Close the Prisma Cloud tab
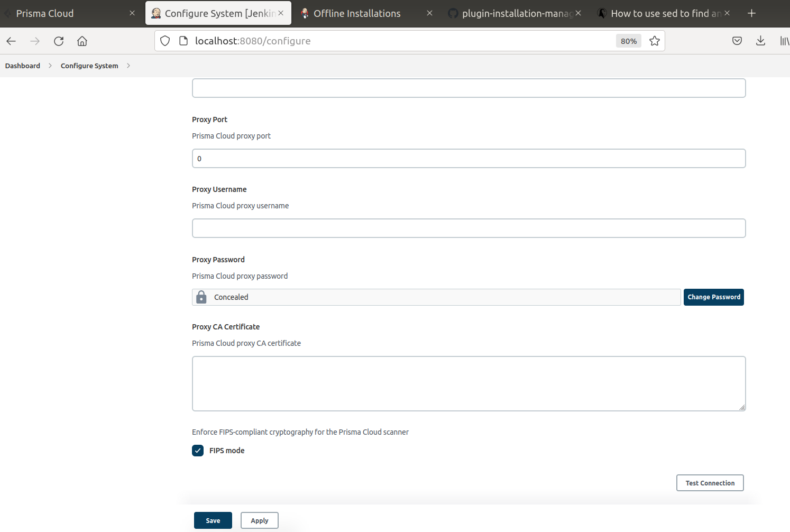 pos(132,13)
